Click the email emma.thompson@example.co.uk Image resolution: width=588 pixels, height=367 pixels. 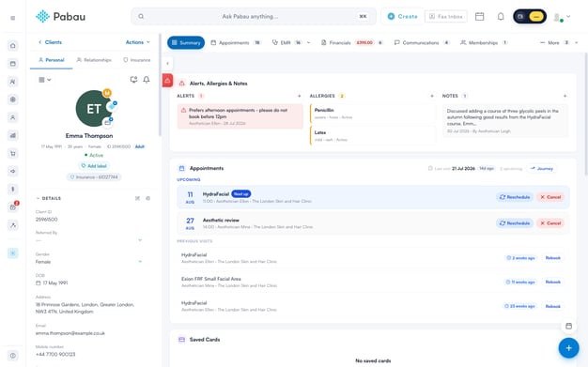click(x=70, y=333)
